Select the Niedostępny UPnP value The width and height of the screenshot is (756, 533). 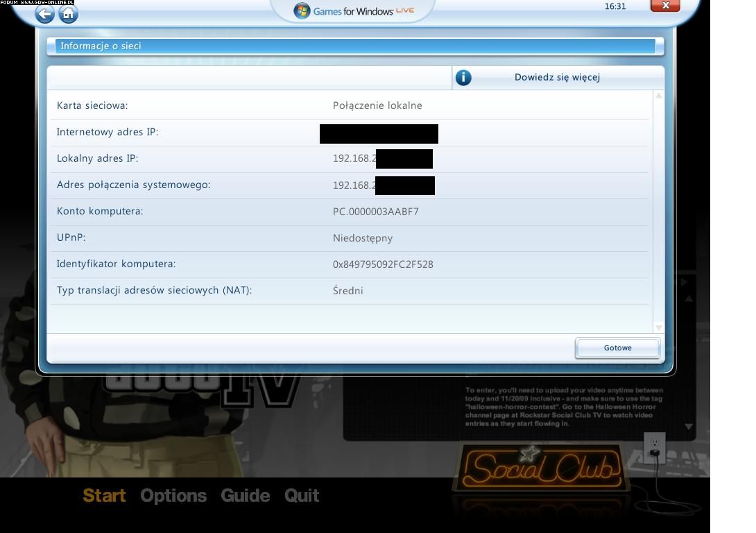click(363, 238)
